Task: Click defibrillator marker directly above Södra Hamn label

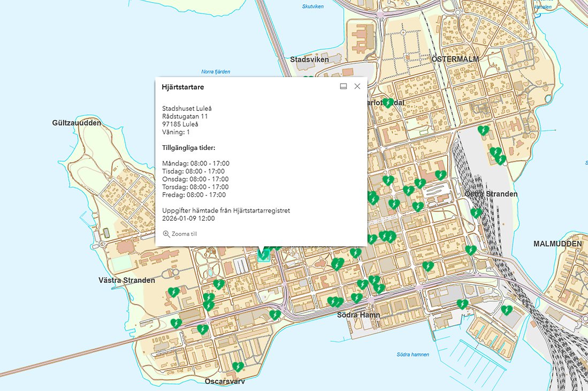Action: (356, 298)
